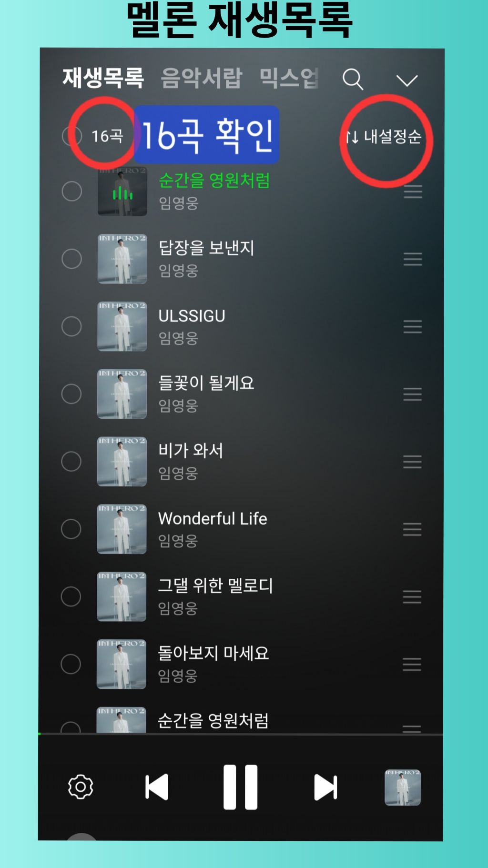The width and height of the screenshot is (488, 868).
Task: Tap the album art of 그댈 위한 멜로디
Action: (x=122, y=596)
